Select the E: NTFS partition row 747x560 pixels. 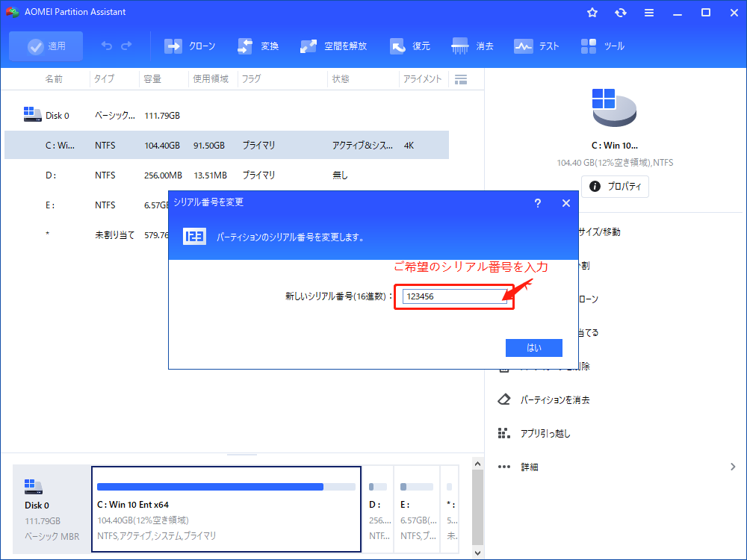[x=86, y=205]
